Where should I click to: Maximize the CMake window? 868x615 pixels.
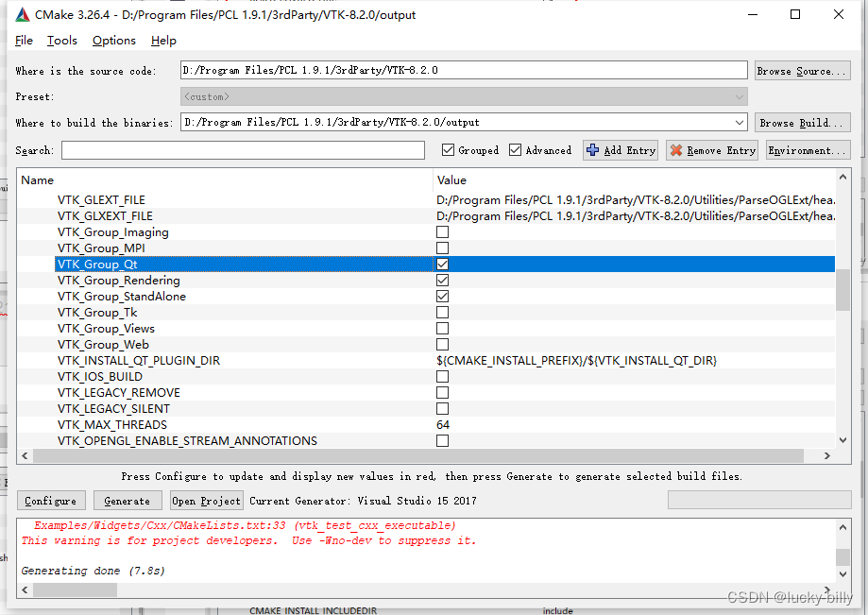pos(795,14)
